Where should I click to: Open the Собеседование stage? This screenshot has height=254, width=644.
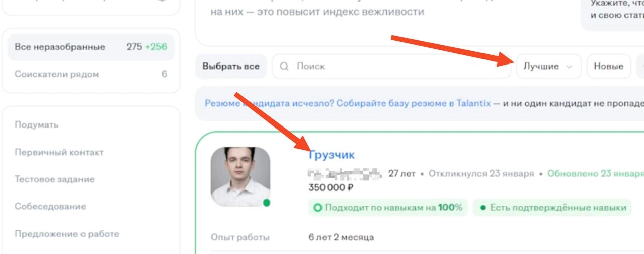point(50,207)
